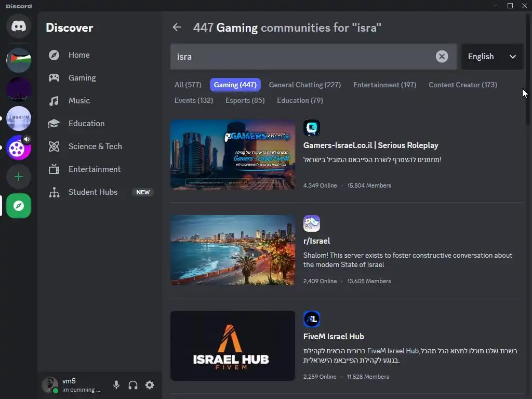The image size is (532, 399).
Task: Open the Palestine flag server
Action: point(19,60)
